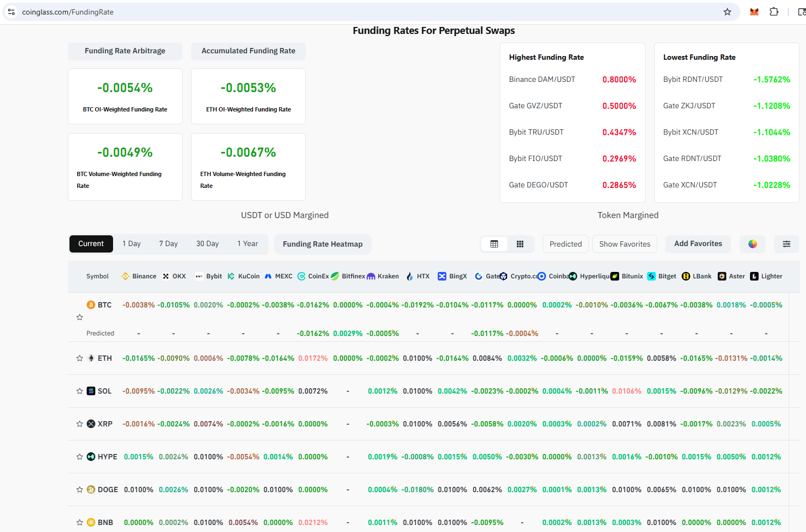Image resolution: width=806 pixels, height=532 pixels.
Task: Switch to the 1 Year tab
Action: click(248, 244)
